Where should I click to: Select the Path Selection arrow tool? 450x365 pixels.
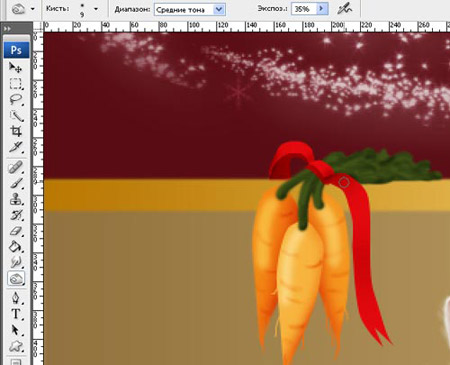tap(16, 330)
